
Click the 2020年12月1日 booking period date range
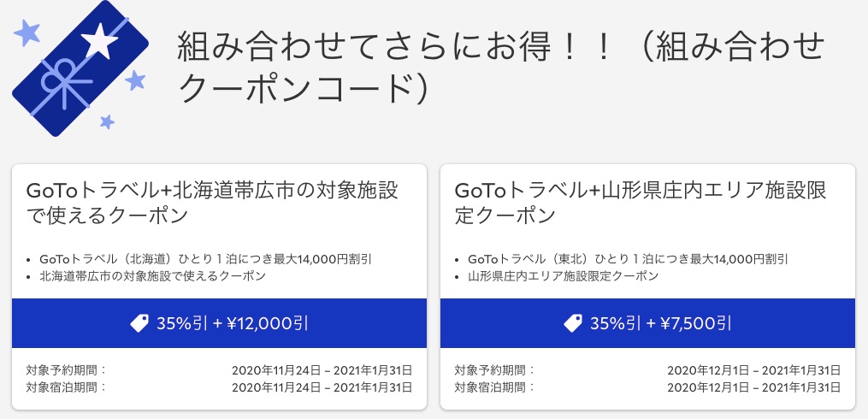(x=753, y=370)
